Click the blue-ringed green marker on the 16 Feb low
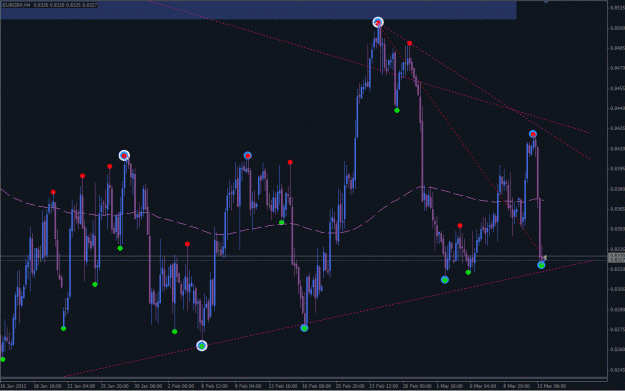This screenshot has height=391, width=625. point(304,328)
